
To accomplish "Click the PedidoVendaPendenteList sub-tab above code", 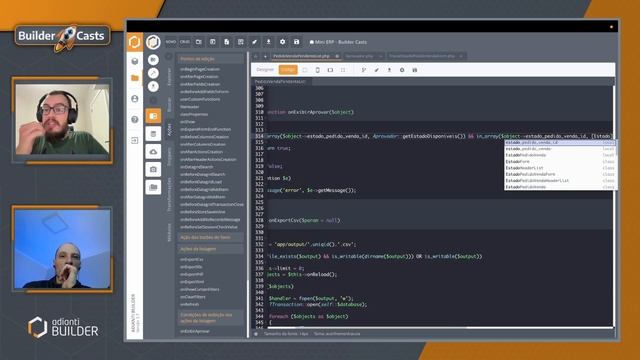I will (x=280, y=82).
